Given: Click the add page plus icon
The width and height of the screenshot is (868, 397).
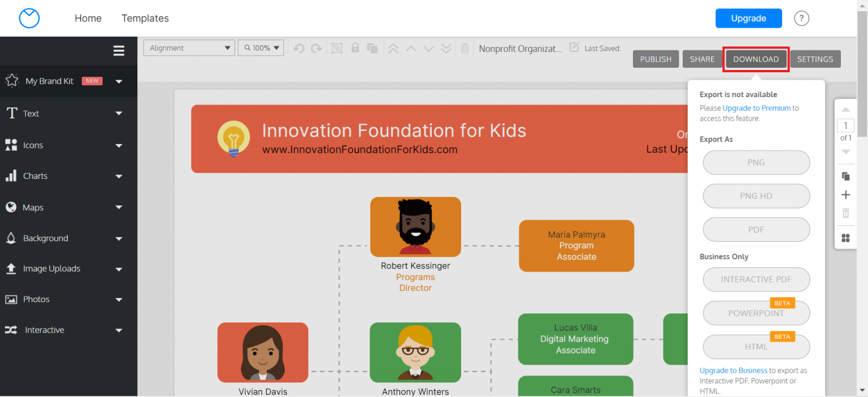Looking at the screenshot, I should point(846,195).
